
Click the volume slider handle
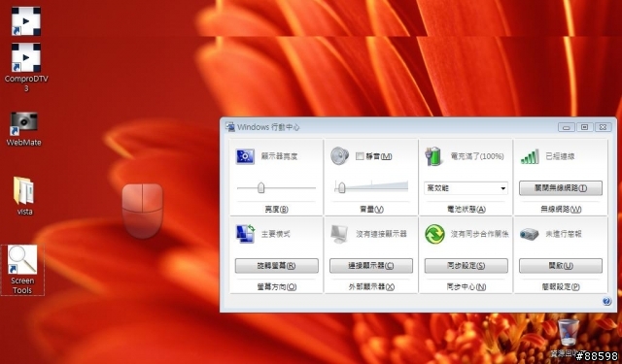(x=341, y=187)
